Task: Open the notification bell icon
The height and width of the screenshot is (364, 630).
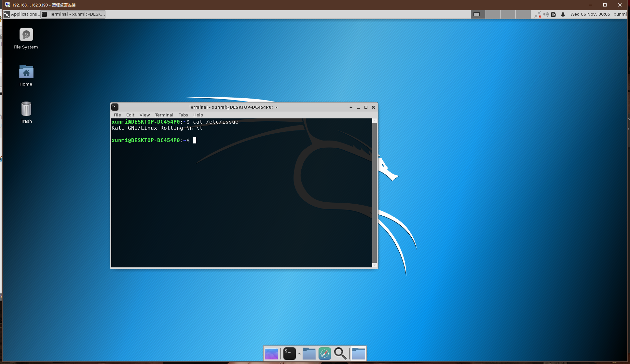Action: 563,14
